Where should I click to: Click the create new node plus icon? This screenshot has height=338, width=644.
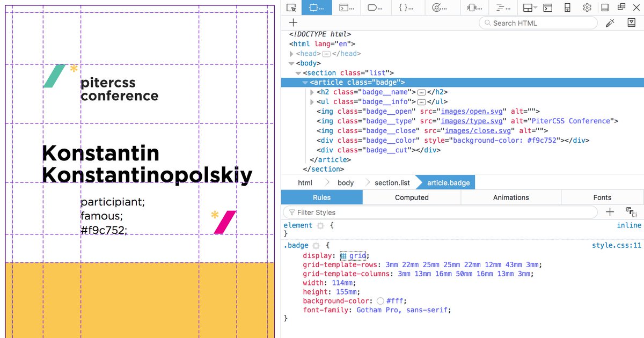coord(293,23)
